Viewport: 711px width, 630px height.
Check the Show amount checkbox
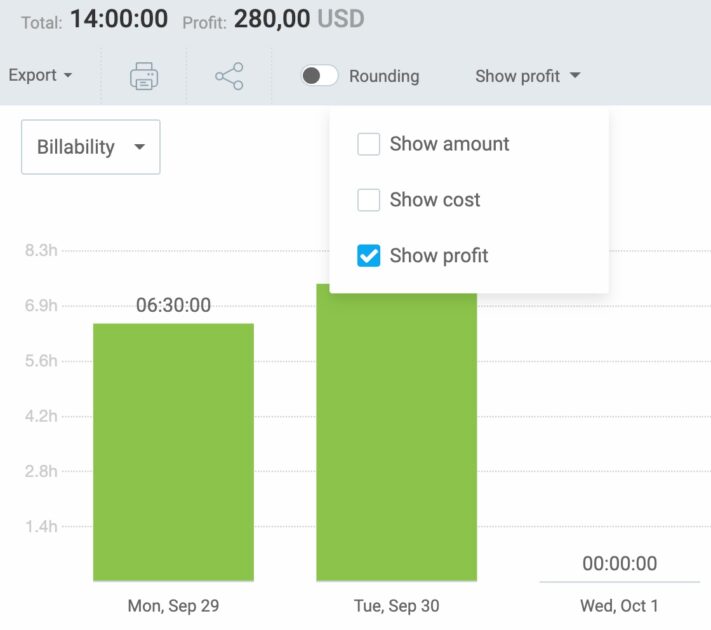pyautogui.click(x=369, y=144)
